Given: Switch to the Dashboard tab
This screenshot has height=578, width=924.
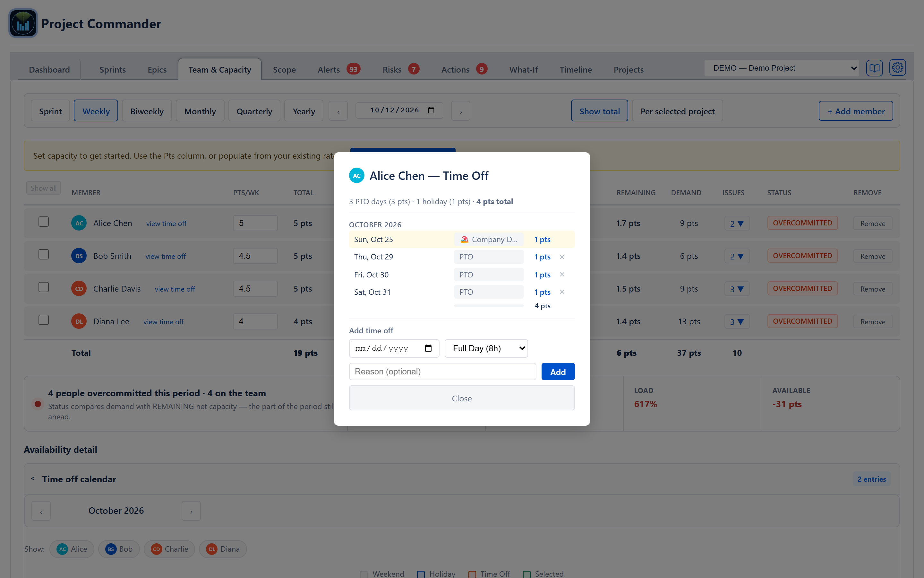Looking at the screenshot, I should click(x=49, y=70).
